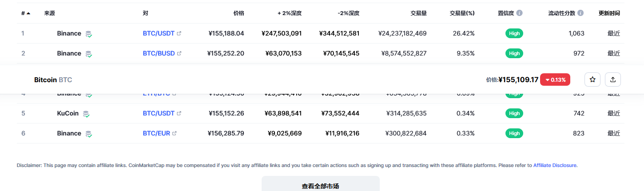Click the info icon next to 置信度

tap(520, 13)
